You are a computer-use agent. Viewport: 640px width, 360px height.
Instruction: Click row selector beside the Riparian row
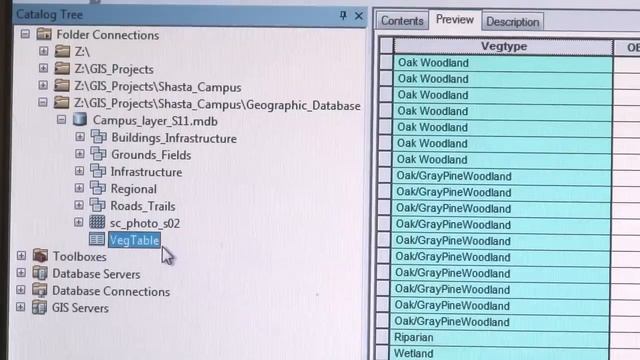click(382, 337)
